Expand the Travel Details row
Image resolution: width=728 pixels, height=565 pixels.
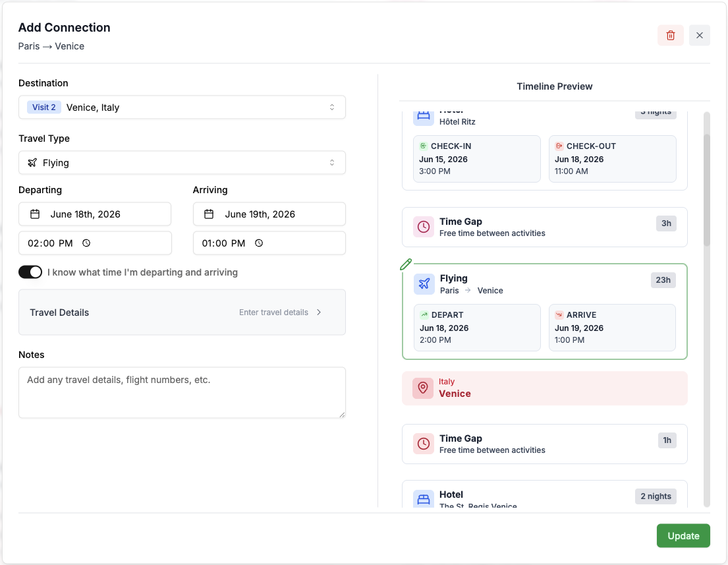[x=182, y=312]
